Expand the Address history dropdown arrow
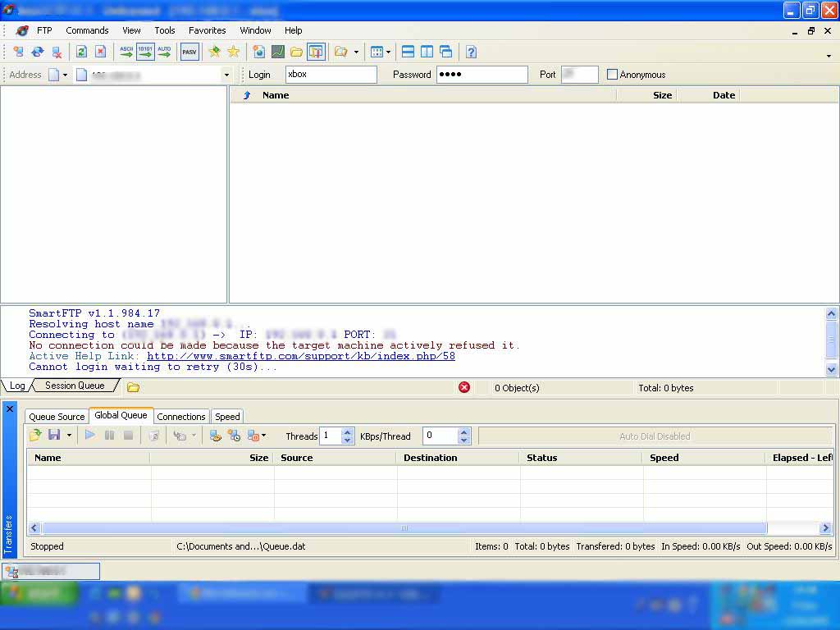The width and height of the screenshot is (840, 630). pos(226,75)
